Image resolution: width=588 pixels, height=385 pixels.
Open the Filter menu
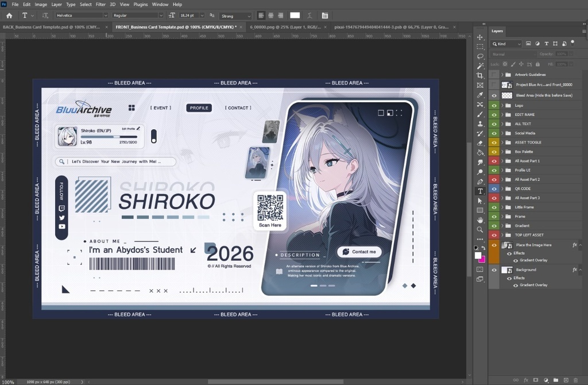click(x=100, y=4)
